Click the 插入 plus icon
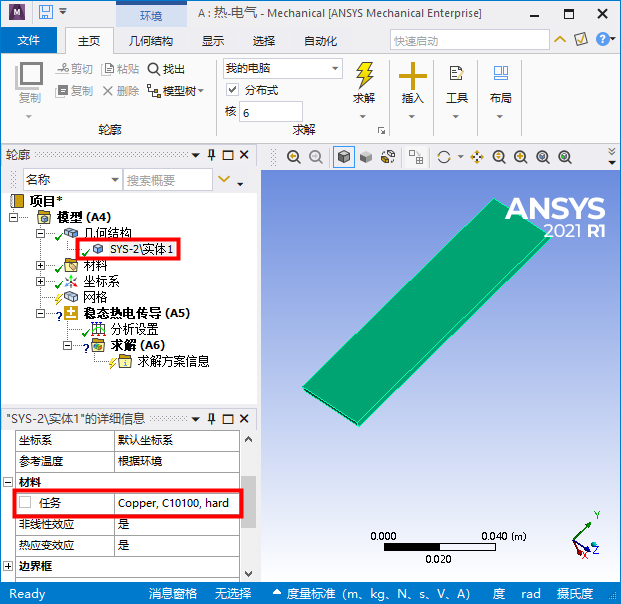The width and height of the screenshot is (621, 604). (x=412, y=76)
